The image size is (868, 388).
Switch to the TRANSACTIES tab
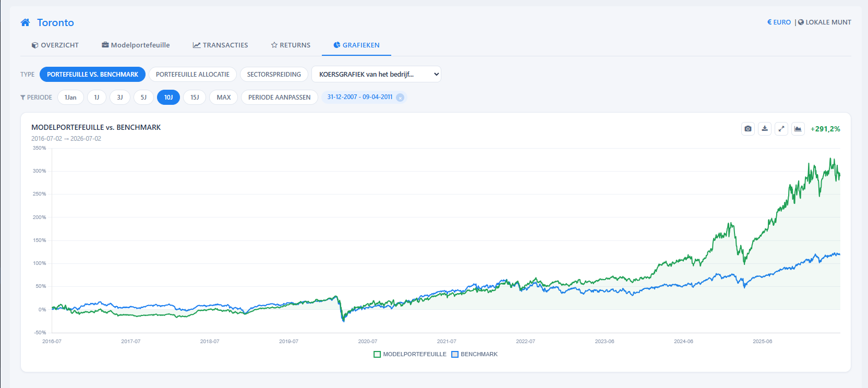[220, 45]
